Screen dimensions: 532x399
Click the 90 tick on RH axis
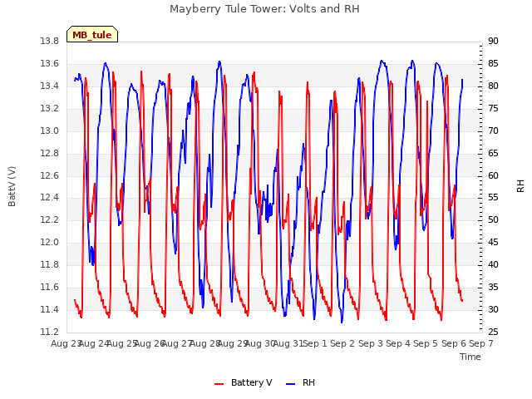coord(493,42)
